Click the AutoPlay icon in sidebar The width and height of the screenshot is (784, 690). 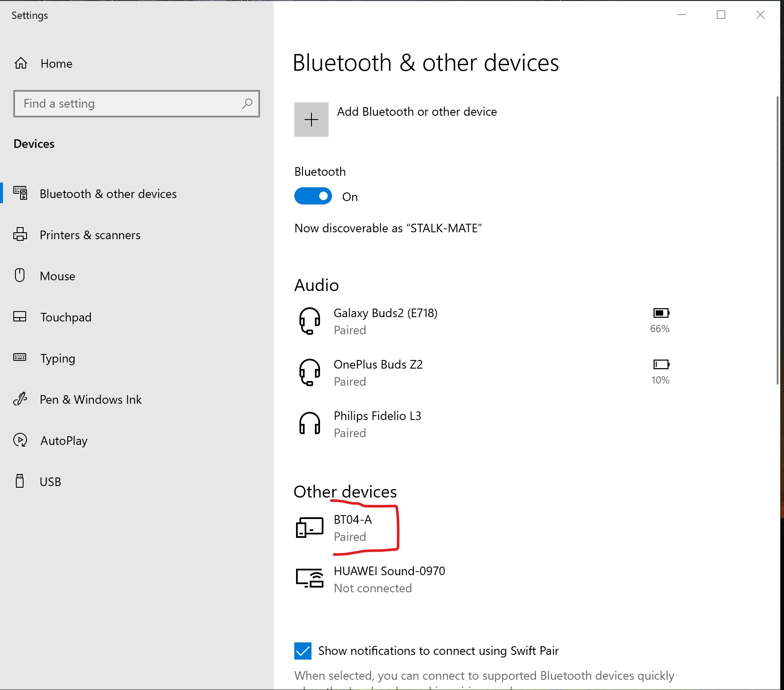(x=20, y=440)
